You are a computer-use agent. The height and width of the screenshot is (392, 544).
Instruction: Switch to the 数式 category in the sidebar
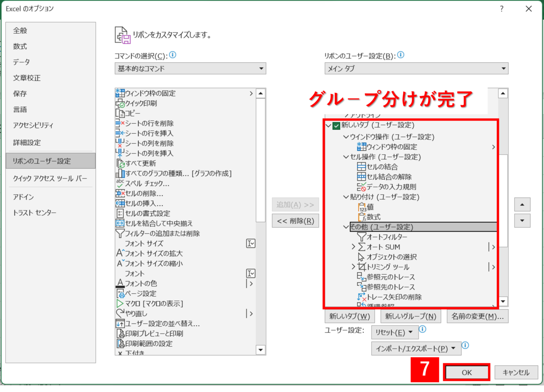20,46
